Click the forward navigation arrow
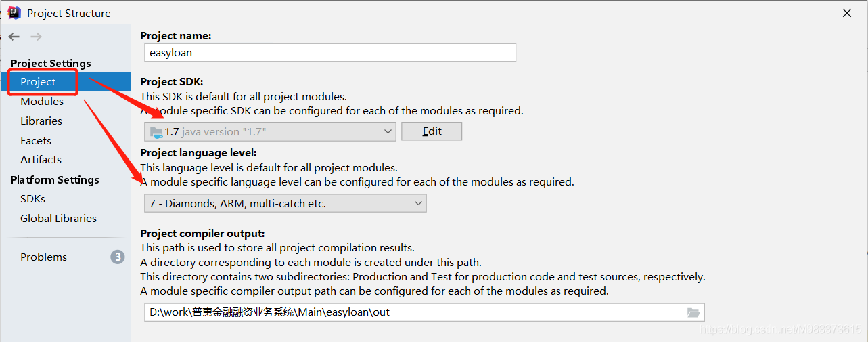 [36, 37]
